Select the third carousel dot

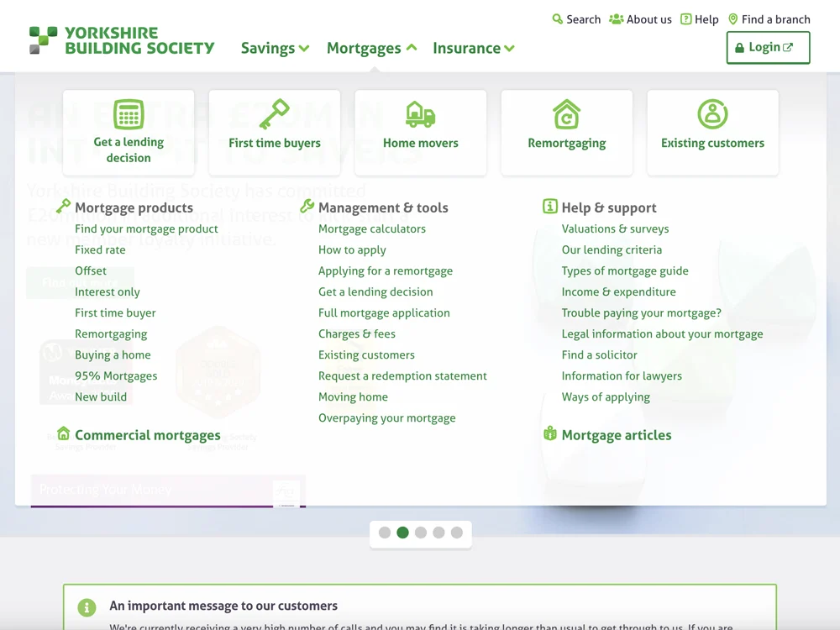coord(421,533)
